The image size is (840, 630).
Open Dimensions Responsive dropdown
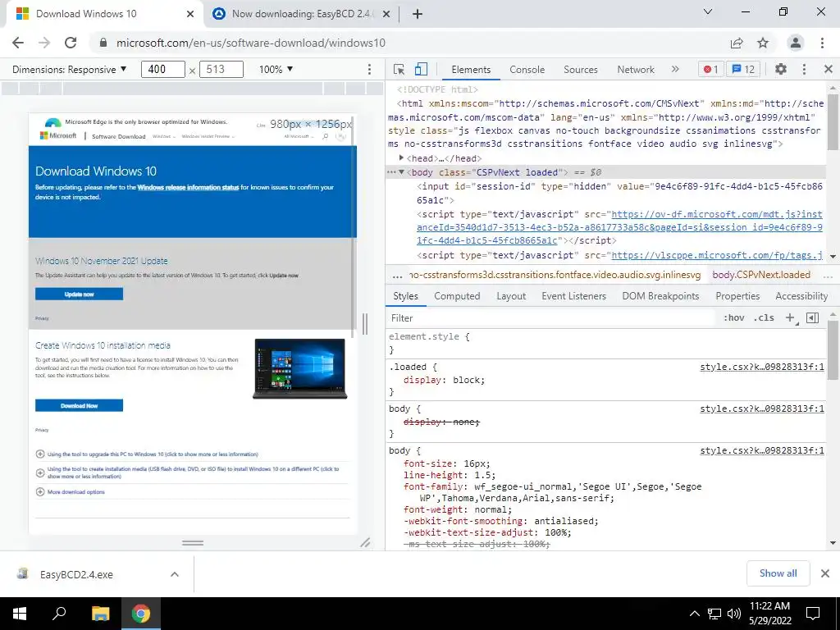pos(70,69)
